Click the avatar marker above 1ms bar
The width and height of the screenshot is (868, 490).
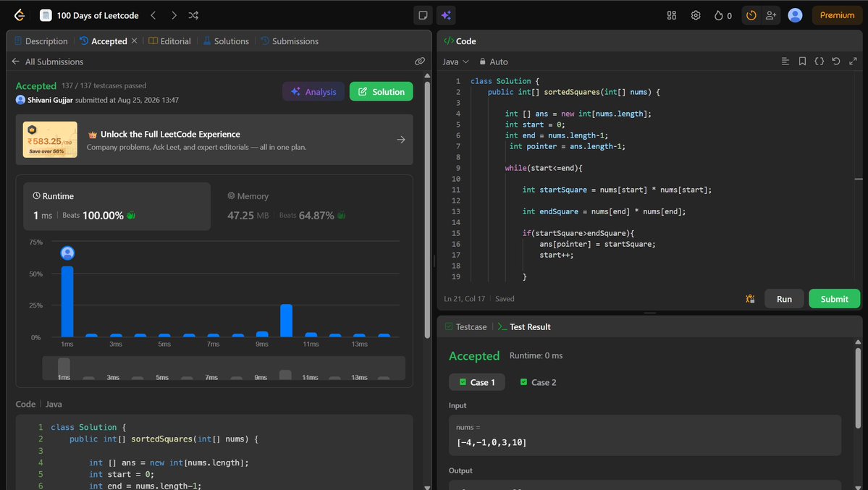[67, 253]
